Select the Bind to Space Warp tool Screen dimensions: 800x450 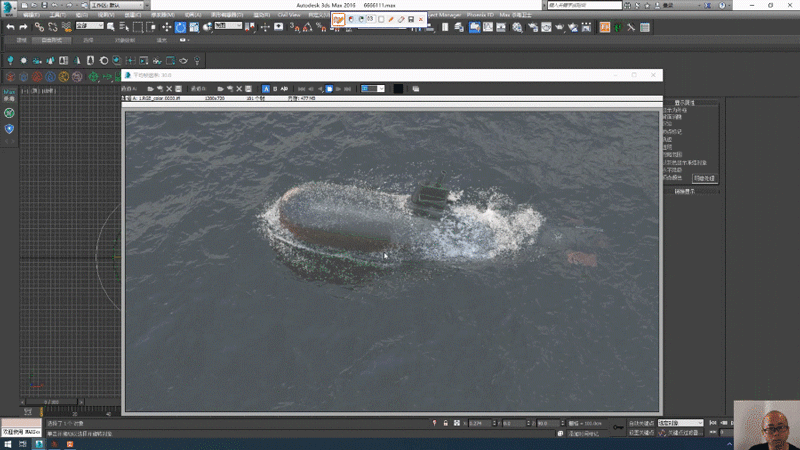pos(66,28)
